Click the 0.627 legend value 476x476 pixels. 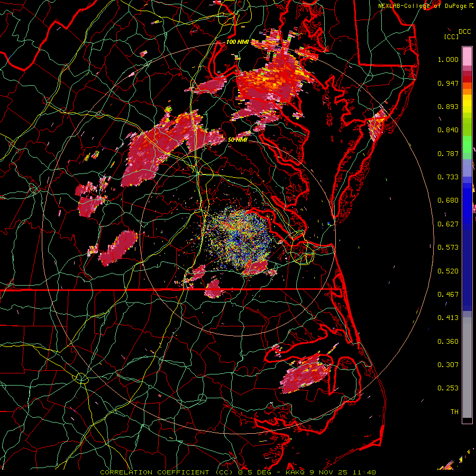(x=448, y=224)
